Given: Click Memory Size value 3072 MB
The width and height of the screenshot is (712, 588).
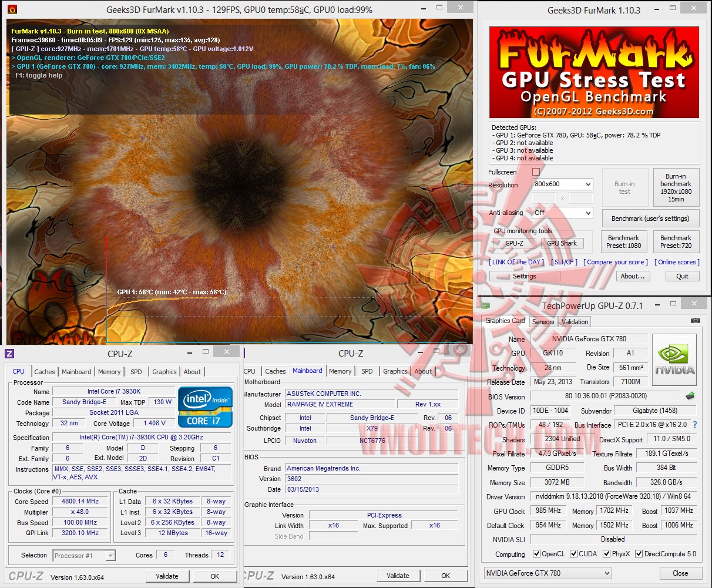Looking at the screenshot, I should 557,482.
